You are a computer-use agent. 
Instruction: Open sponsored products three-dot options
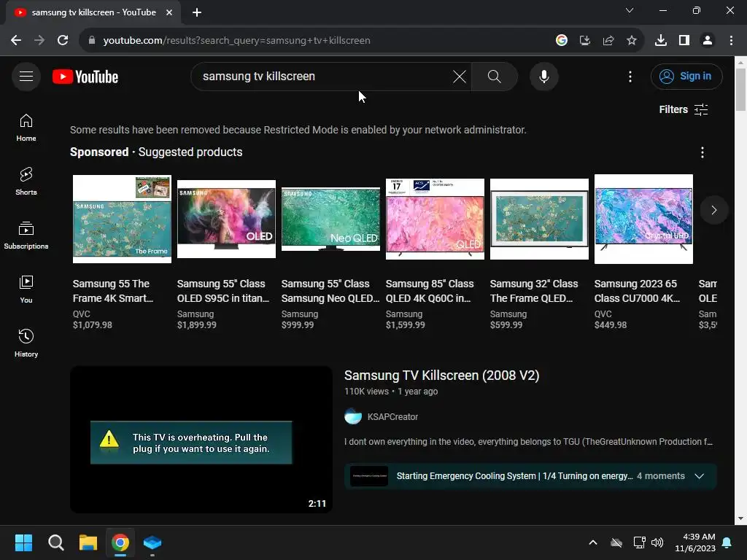click(x=703, y=152)
